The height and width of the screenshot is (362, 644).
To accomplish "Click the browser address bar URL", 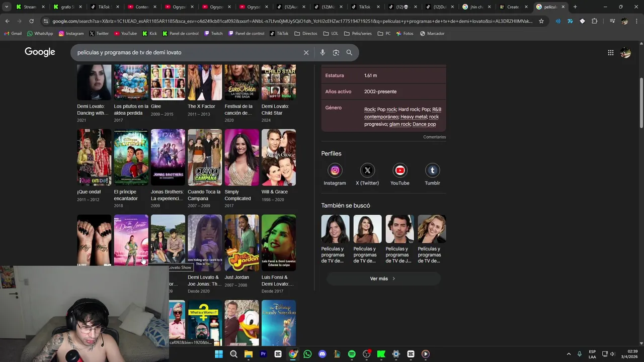I will [292, 21].
